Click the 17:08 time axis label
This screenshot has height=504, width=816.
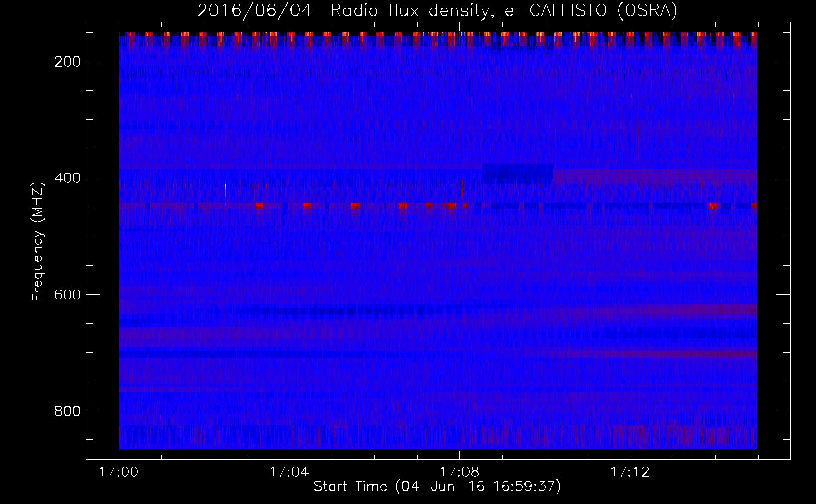point(459,472)
